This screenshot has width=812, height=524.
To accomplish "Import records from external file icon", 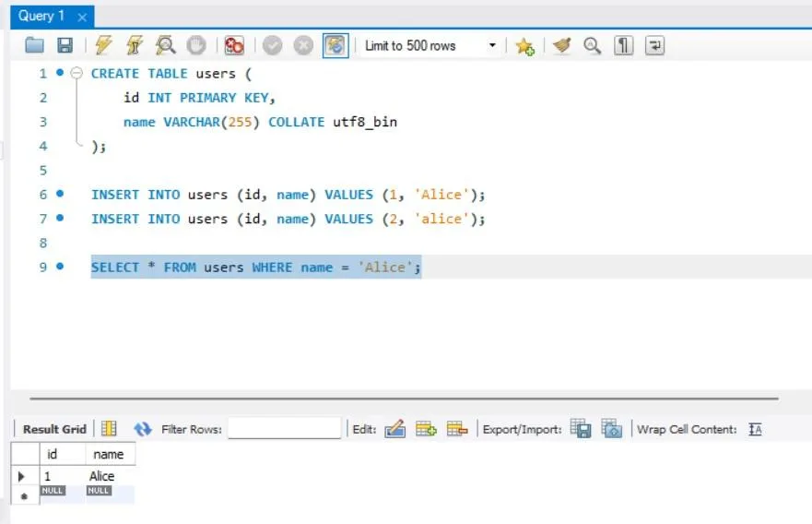I will pyautogui.click(x=612, y=429).
